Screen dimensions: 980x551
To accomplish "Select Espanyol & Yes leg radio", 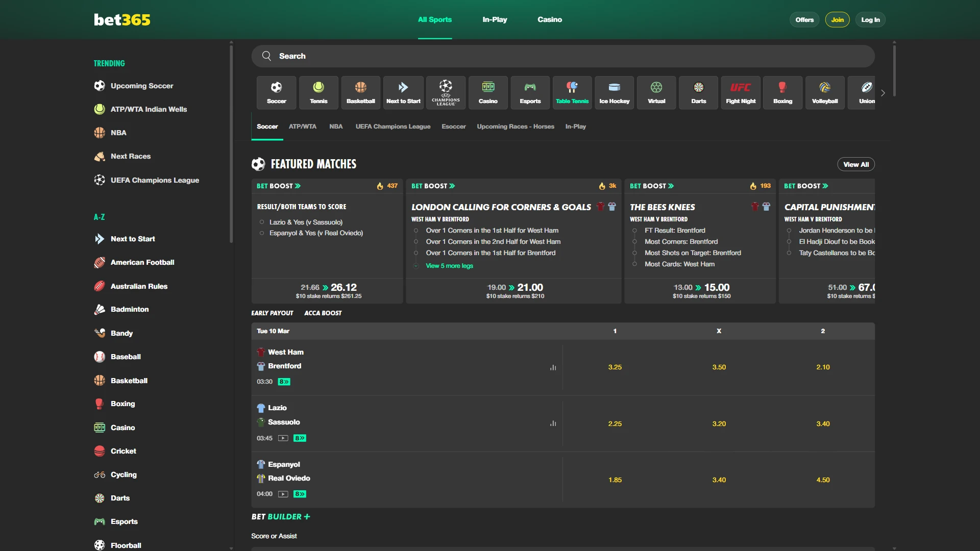I will click(x=262, y=233).
